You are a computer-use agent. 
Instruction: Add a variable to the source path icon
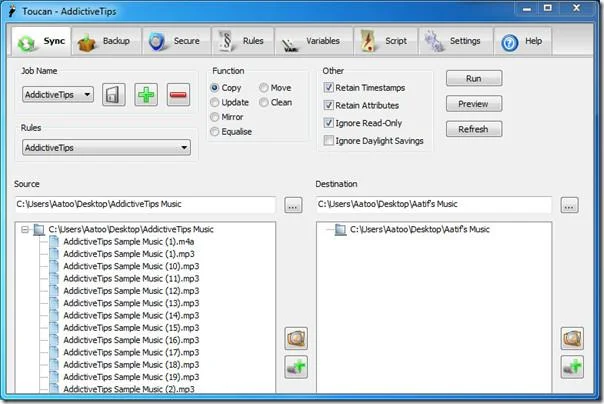click(x=296, y=367)
